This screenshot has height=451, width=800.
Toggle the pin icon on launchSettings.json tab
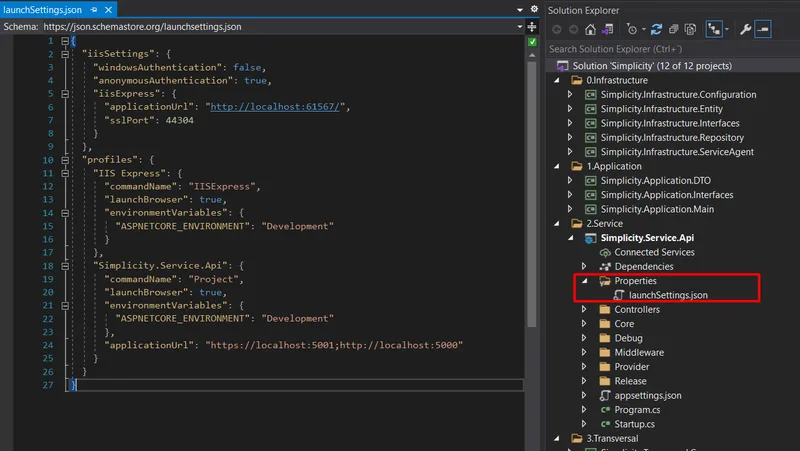[94, 10]
